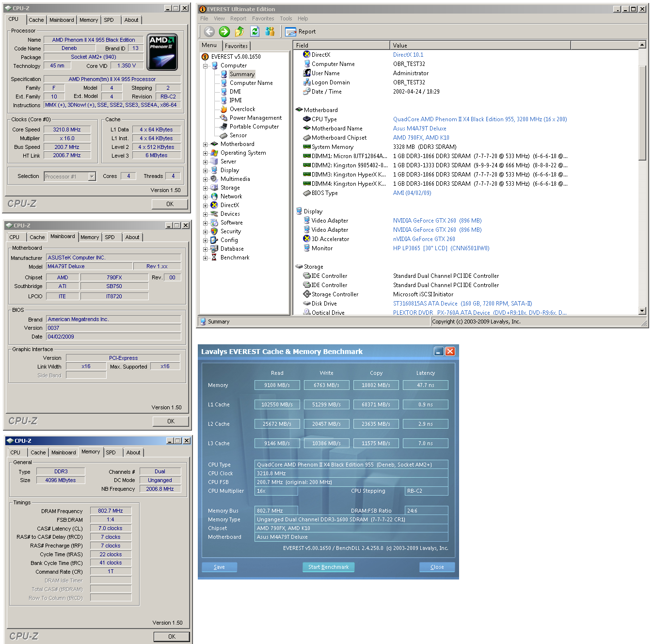653x644 pixels.
Task: Select the Overclock tree item
Action: (x=242, y=109)
